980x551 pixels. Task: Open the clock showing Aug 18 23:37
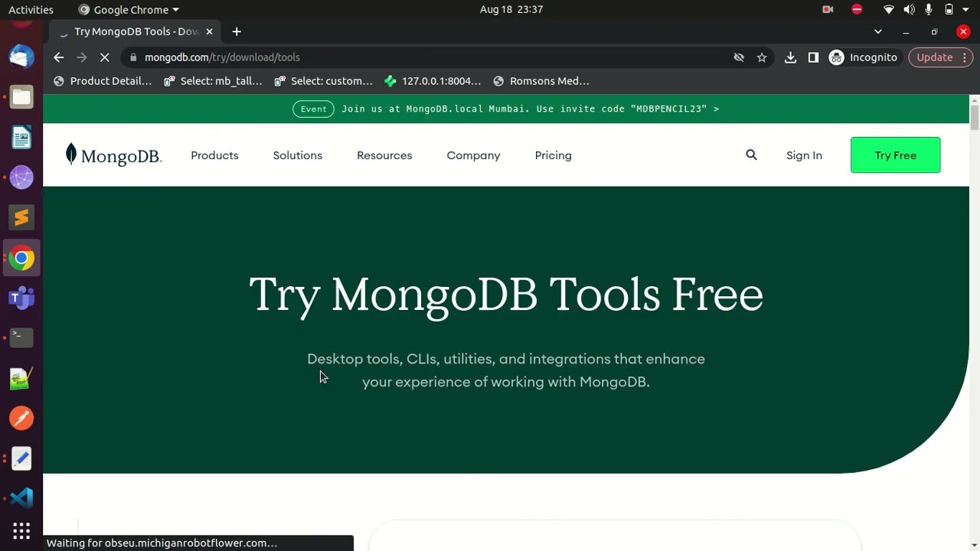coord(511,9)
